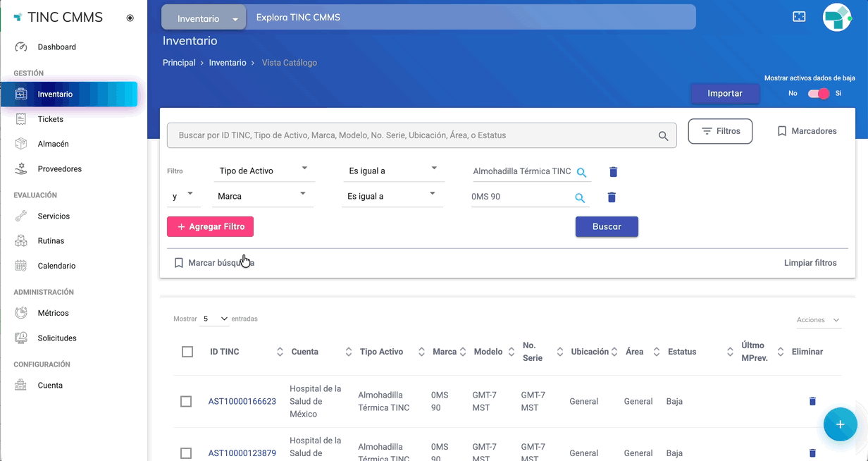Go to Calendario in sidebar
This screenshot has width=868, height=461.
[56, 266]
